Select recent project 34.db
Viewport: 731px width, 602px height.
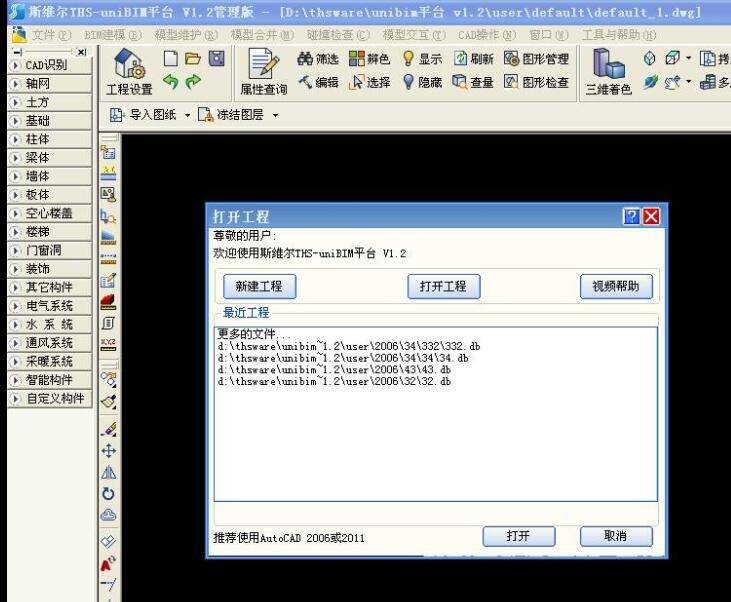343,358
